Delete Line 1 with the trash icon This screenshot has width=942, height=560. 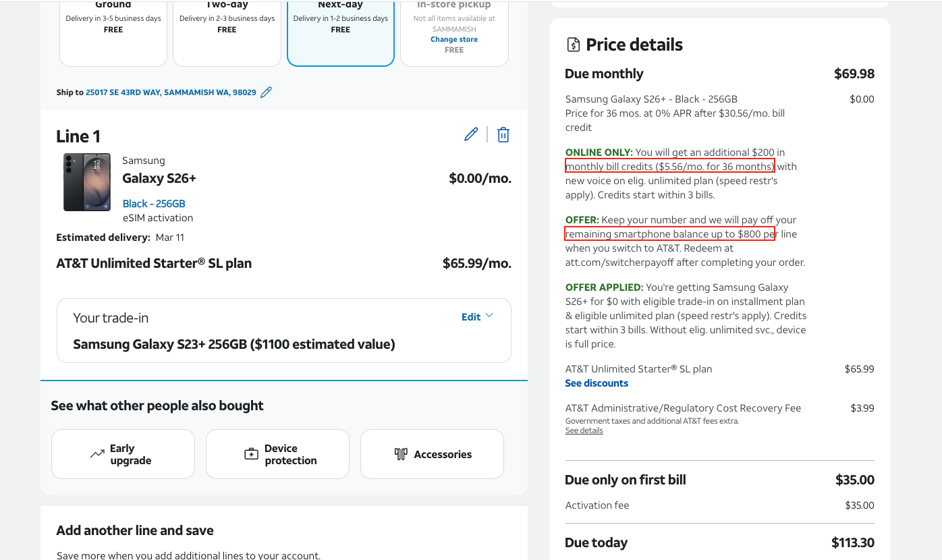click(x=503, y=135)
